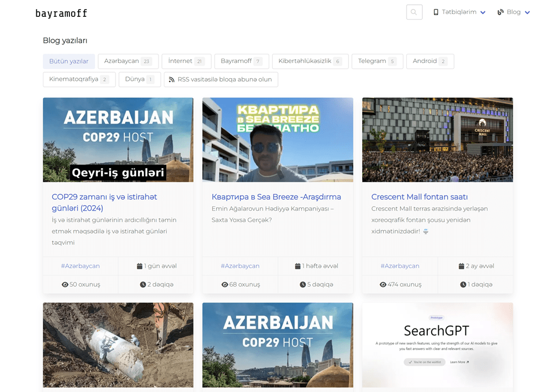Go to bayramoff homepage logo
Screen dimensions: 556x392
tap(61, 14)
